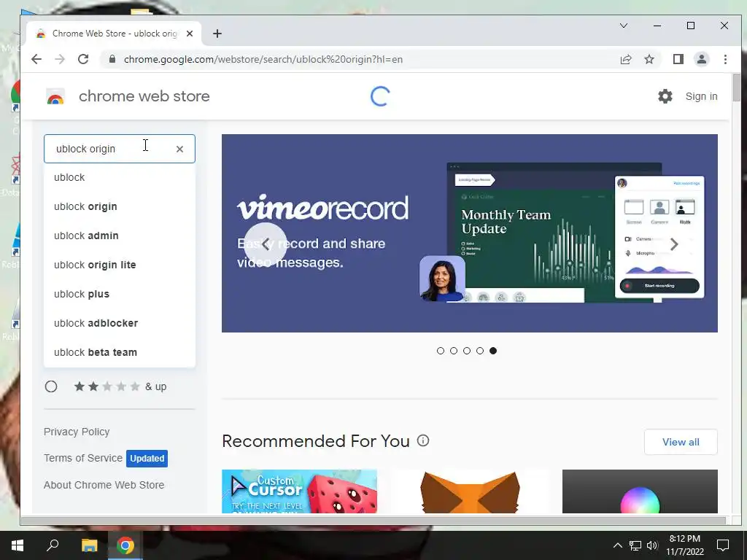747x560 pixels.
Task: Open Custom Cursor extension thumbnail
Action: [x=299, y=491]
